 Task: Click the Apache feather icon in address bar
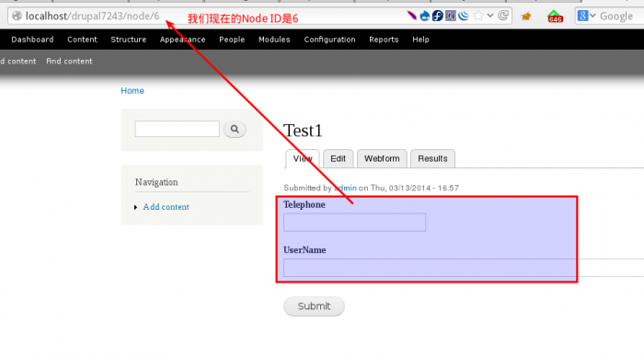(411, 16)
